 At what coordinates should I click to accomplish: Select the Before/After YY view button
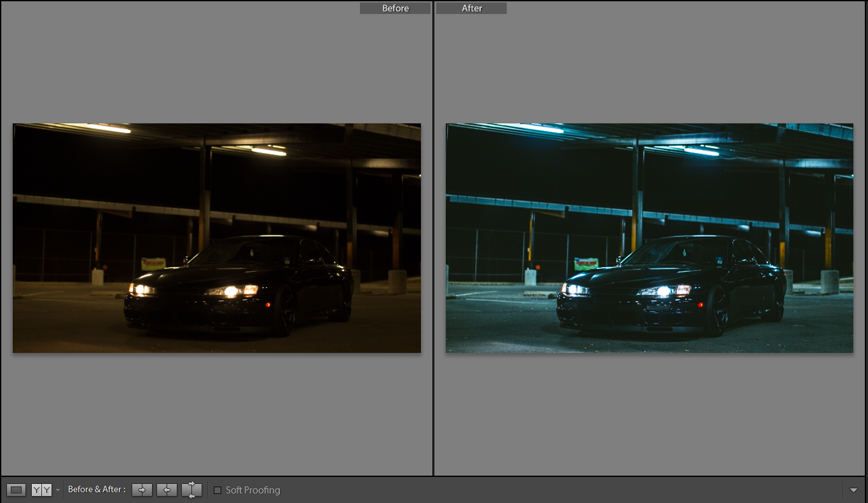click(41, 490)
